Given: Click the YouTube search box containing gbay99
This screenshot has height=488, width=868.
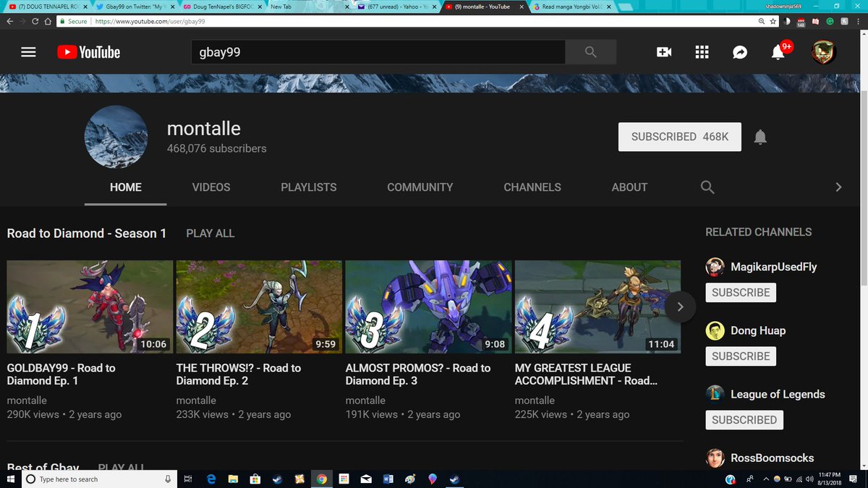Looking at the screenshot, I should point(378,52).
